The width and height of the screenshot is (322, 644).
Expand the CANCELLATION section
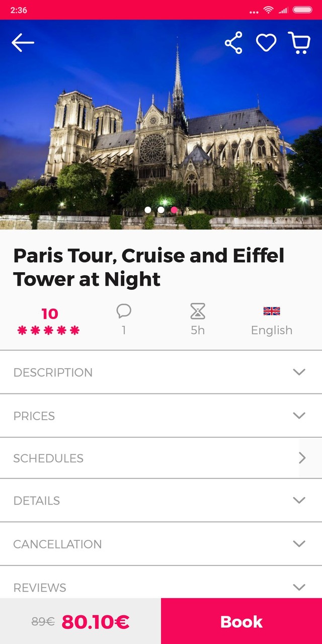[x=161, y=544]
